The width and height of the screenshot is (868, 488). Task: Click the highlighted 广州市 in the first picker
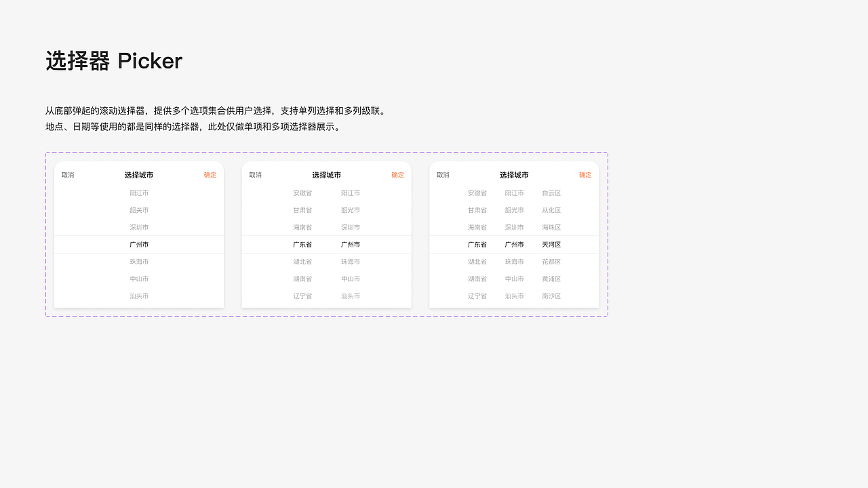(x=139, y=244)
